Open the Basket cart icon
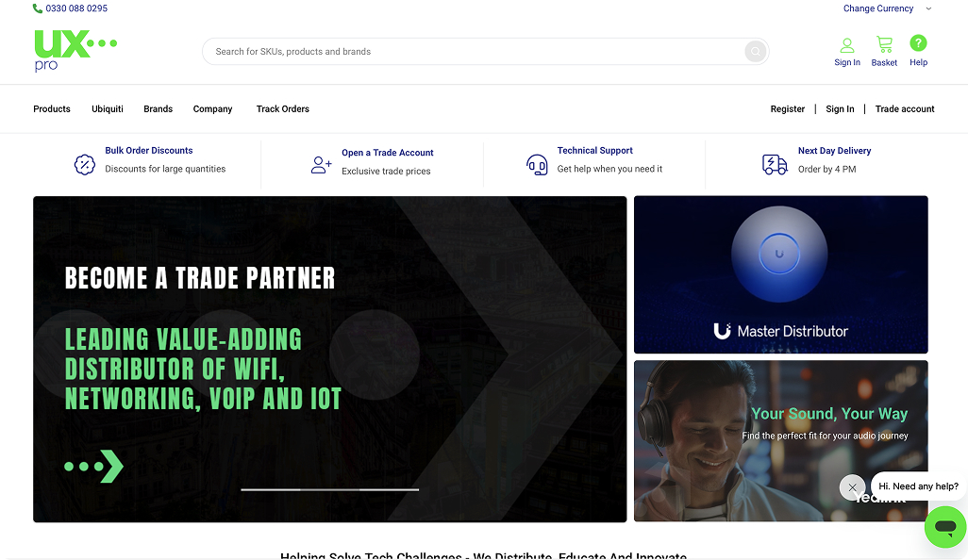The height and width of the screenshot is (560, 968). pos(884,44)
